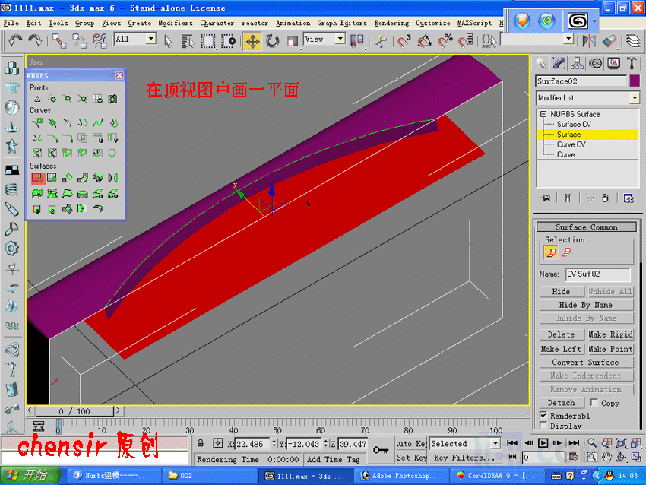Activate the Select and Move tool

[x=252, y=41]
